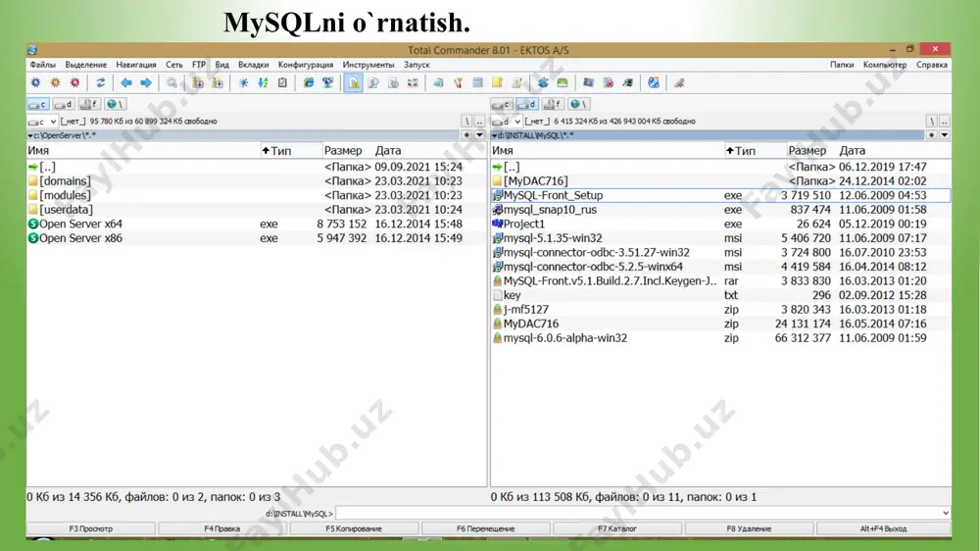Open the Инструменты menu

368,65
